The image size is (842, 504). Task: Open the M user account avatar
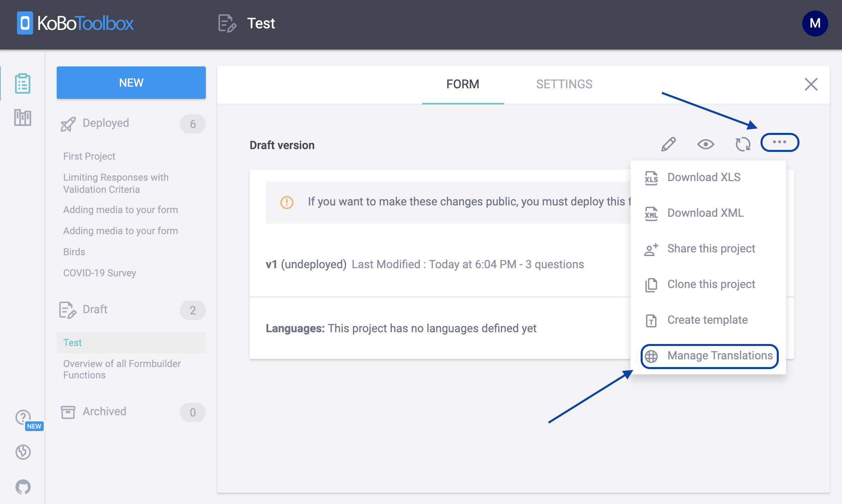tap(815, 23)
